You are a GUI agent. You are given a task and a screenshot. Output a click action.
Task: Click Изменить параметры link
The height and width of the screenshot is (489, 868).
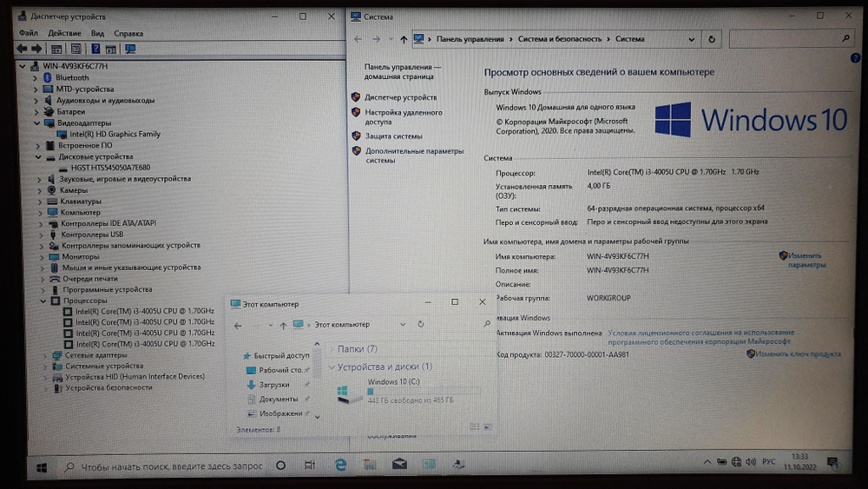(806, 261)
